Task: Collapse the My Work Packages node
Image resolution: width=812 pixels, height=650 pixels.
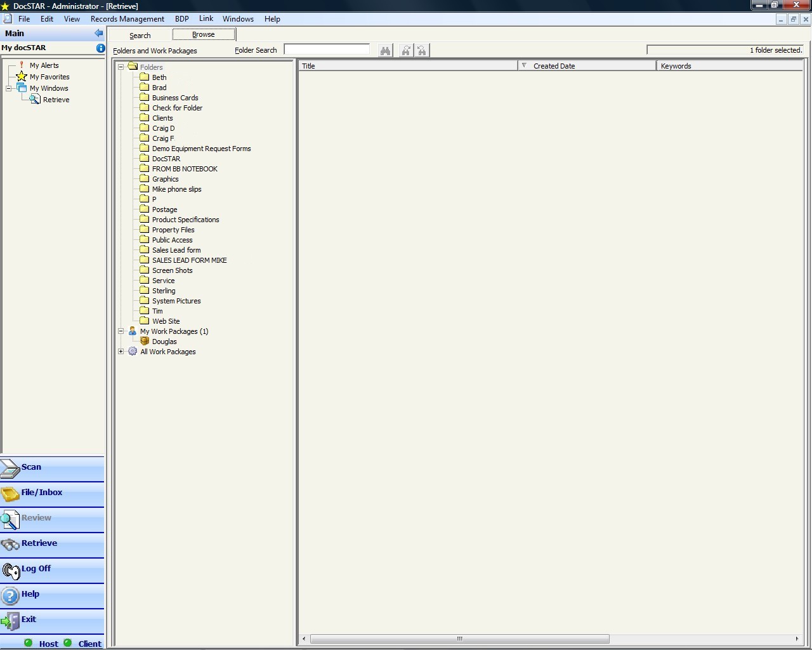Action: pyautogui.click(x=121, y=331)
